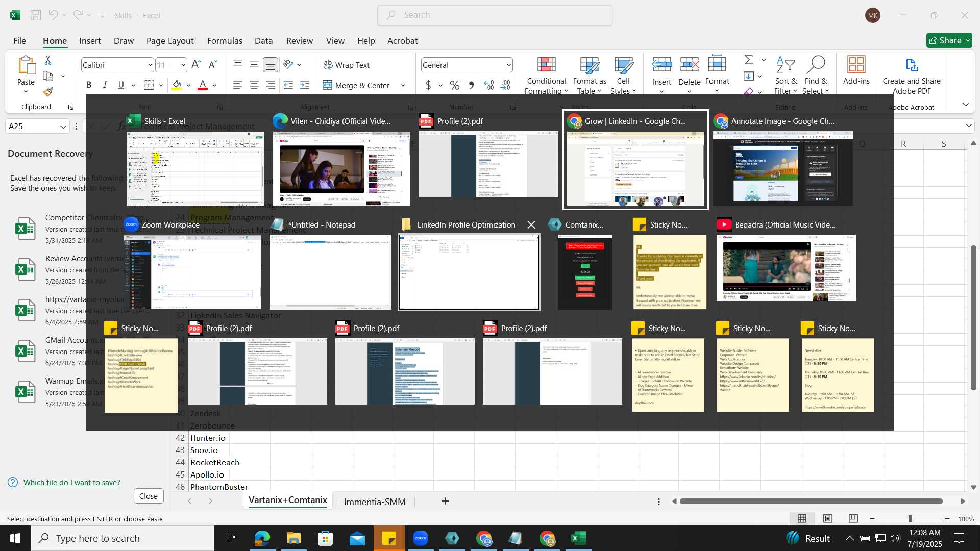Viewport: 980px width, 551px height.
Task: Click the Delete cells icon
Action: [x=690, y=65]
